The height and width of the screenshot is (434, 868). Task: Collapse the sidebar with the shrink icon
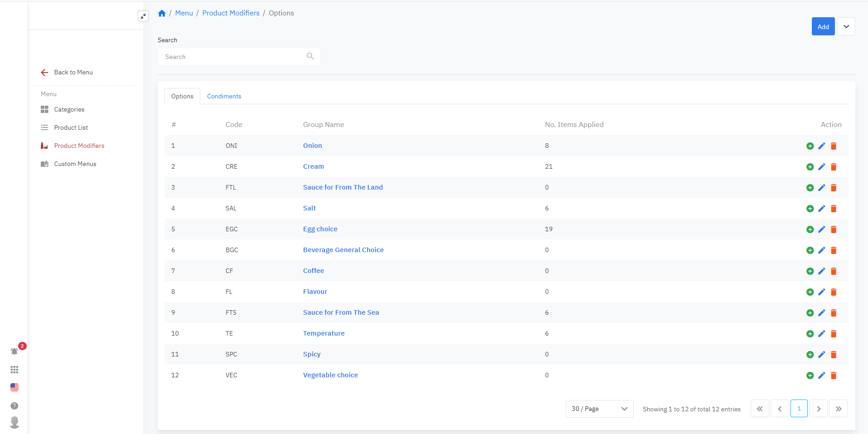pos(143,16)
